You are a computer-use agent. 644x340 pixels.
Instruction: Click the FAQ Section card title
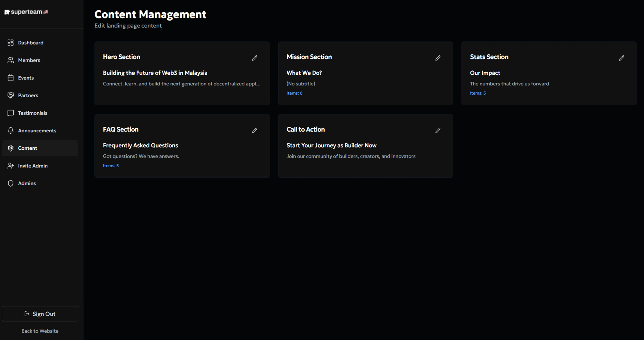(x=121, y=129)
